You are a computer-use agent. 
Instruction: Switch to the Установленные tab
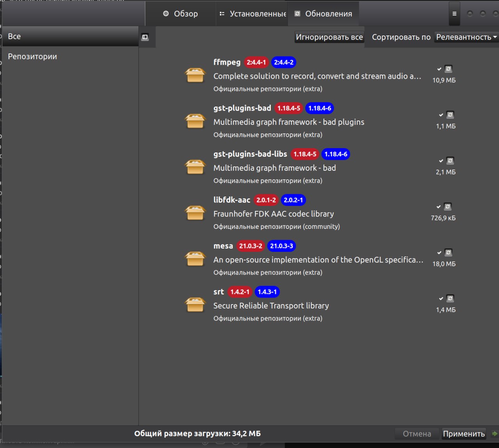(252, 14)
